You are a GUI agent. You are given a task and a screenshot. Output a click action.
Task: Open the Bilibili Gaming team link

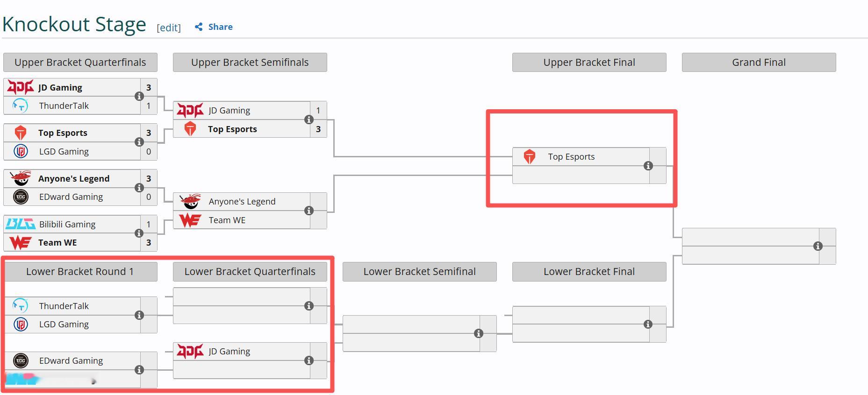[x=67, y=224]
